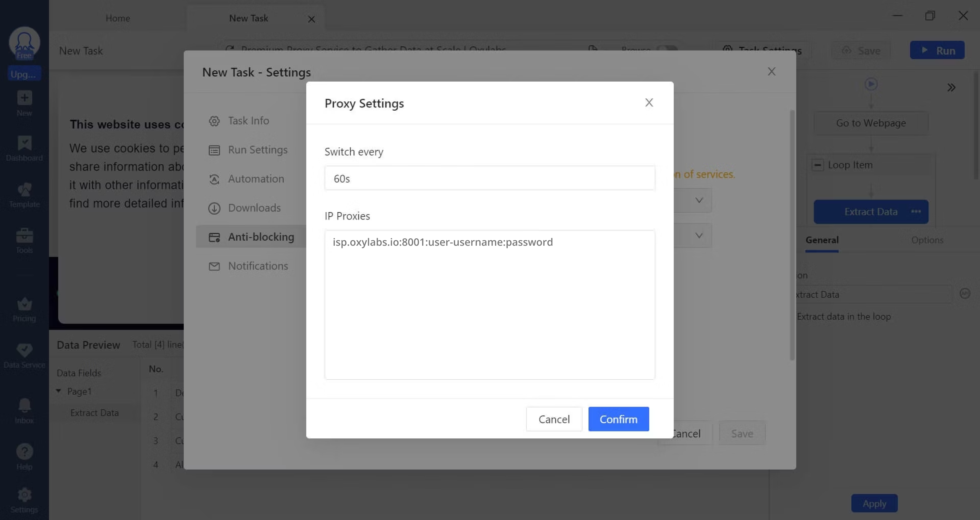Open the Dashboard icon in sidebar
This screenshot has width=980, height=520.
(x=24, y=143)
